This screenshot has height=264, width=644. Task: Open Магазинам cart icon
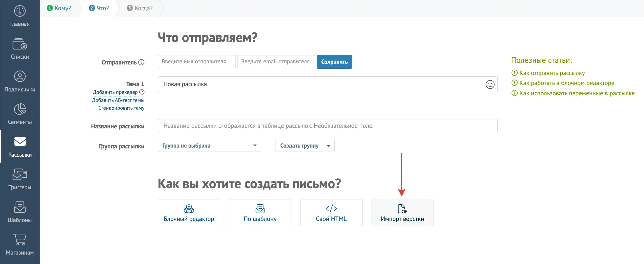point(20,240)
